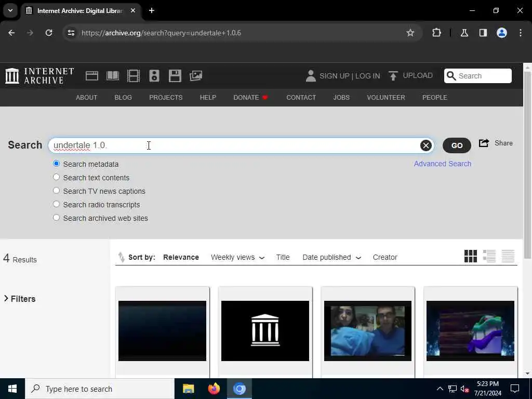Screen dimensions: 532x399
Task: Click the Internet Archive logo
Action: tap(39, 76)
